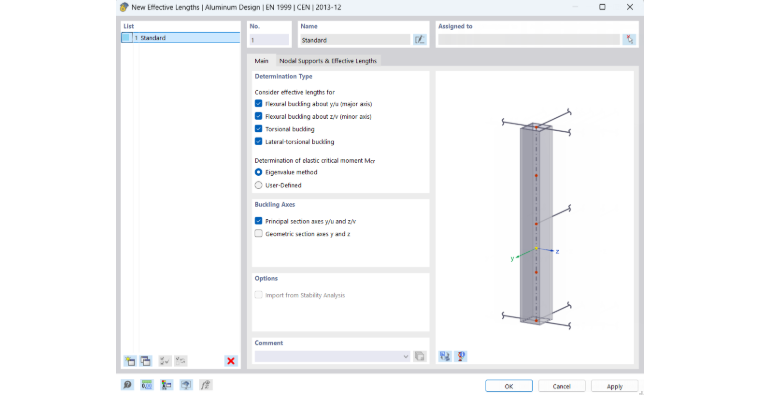This screenshot has width=760, height=395.
Task: Click the 'Options' section heading
Action: pos(266,279)
